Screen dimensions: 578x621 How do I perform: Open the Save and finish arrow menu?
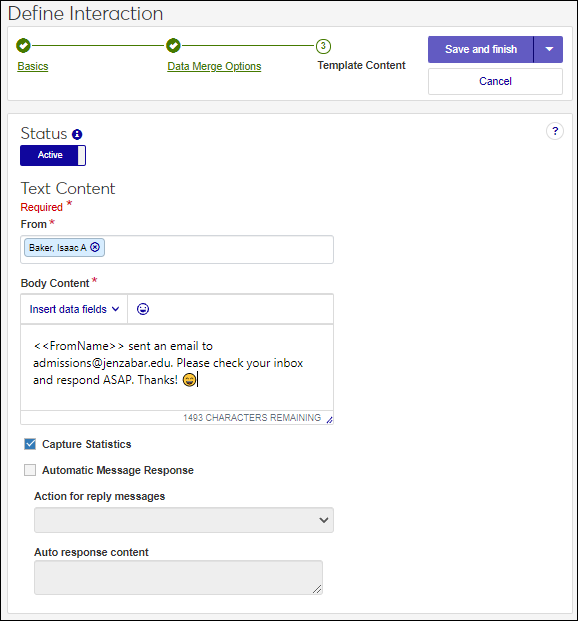[x=548, y=50]
